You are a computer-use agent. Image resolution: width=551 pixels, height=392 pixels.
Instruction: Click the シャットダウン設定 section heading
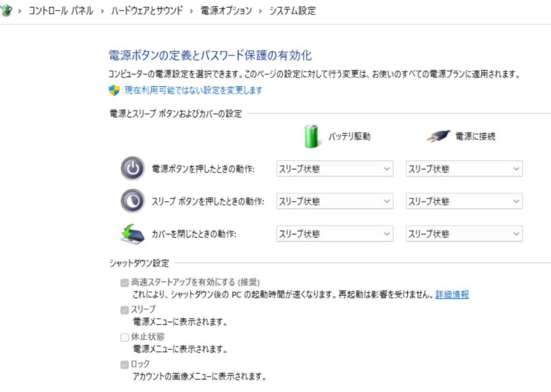139,263
